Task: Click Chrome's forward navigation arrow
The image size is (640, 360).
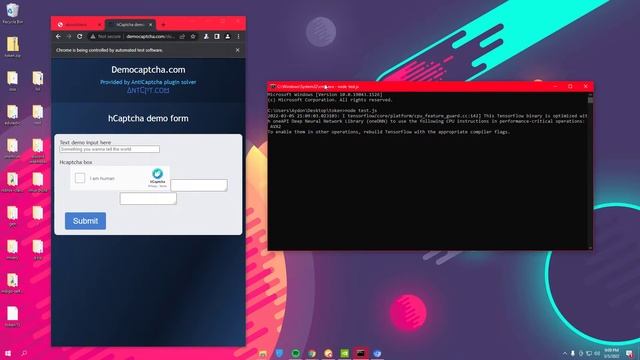Action: coord(69,36)
